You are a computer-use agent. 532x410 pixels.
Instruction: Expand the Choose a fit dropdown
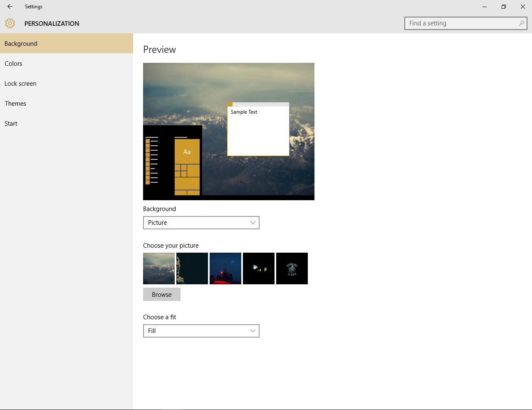pyautogui.click(x=201, y=331)
